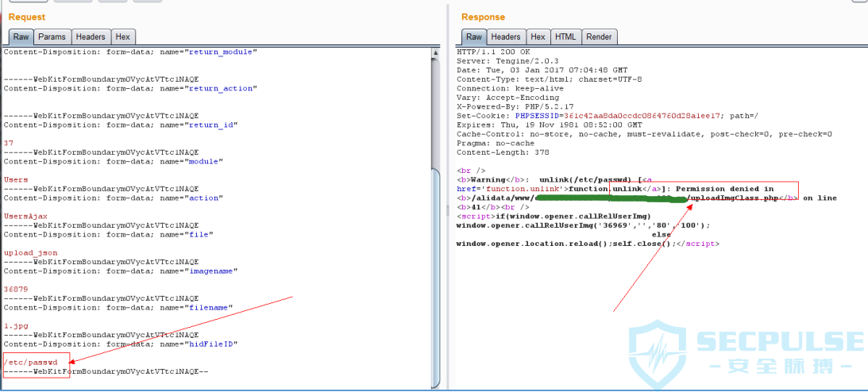The height and width of the screenshot is (392, 868).
Task: Select the Raw tab in Request panel
Action: pos(21,37)
